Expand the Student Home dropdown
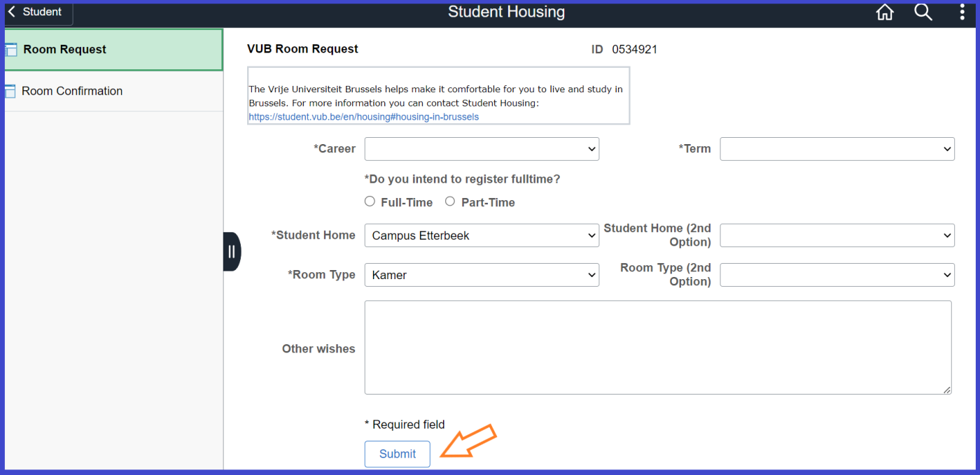The width and height of the screenshot is (980, 475). 482,236
